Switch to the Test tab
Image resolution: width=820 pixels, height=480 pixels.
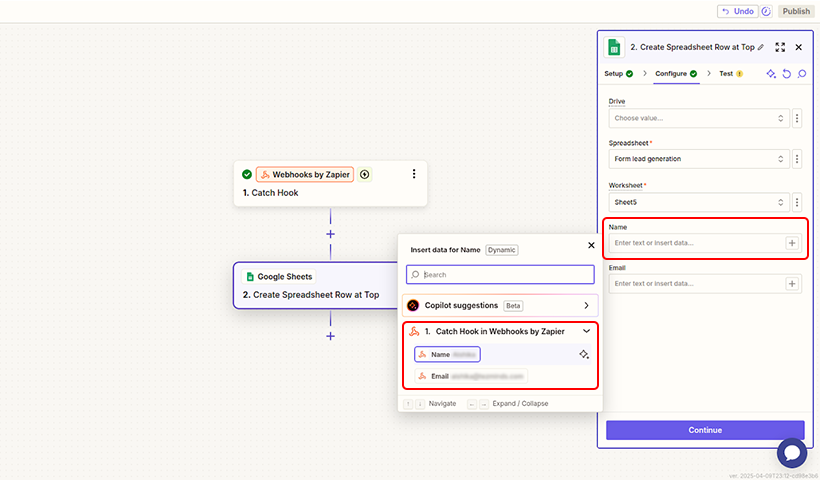tap(731, 74)
